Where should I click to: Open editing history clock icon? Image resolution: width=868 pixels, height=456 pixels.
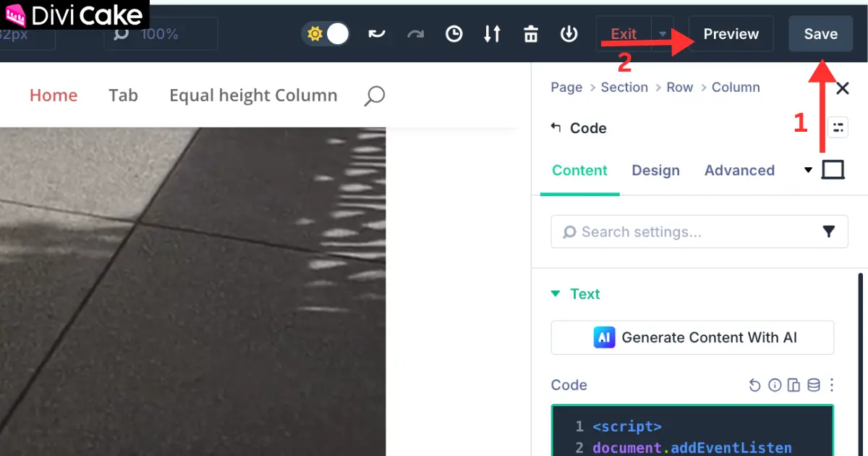[454, 34]
